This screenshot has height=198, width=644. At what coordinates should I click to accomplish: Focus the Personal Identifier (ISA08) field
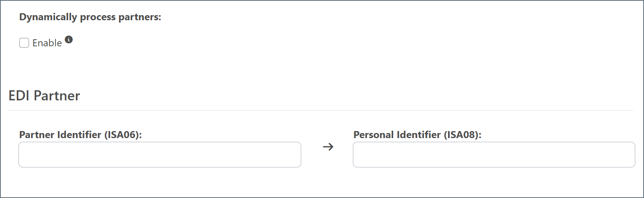coord(494,154)
